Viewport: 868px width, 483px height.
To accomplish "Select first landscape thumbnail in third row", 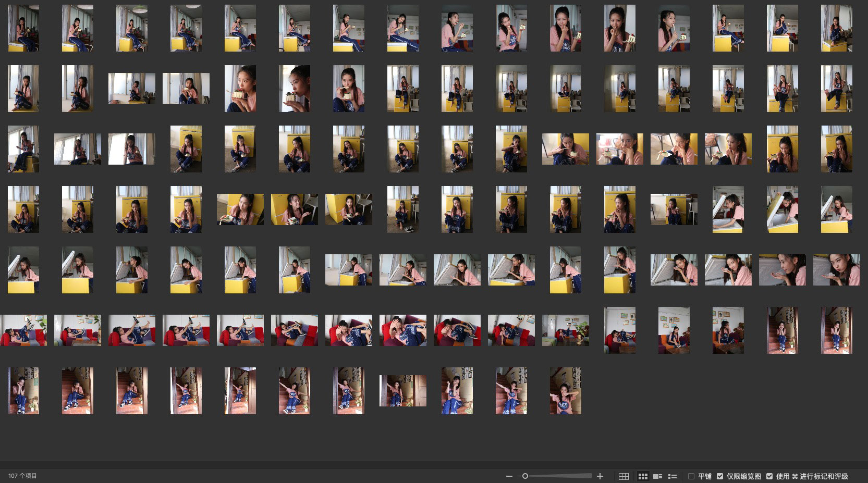I will tap(77, 149).
